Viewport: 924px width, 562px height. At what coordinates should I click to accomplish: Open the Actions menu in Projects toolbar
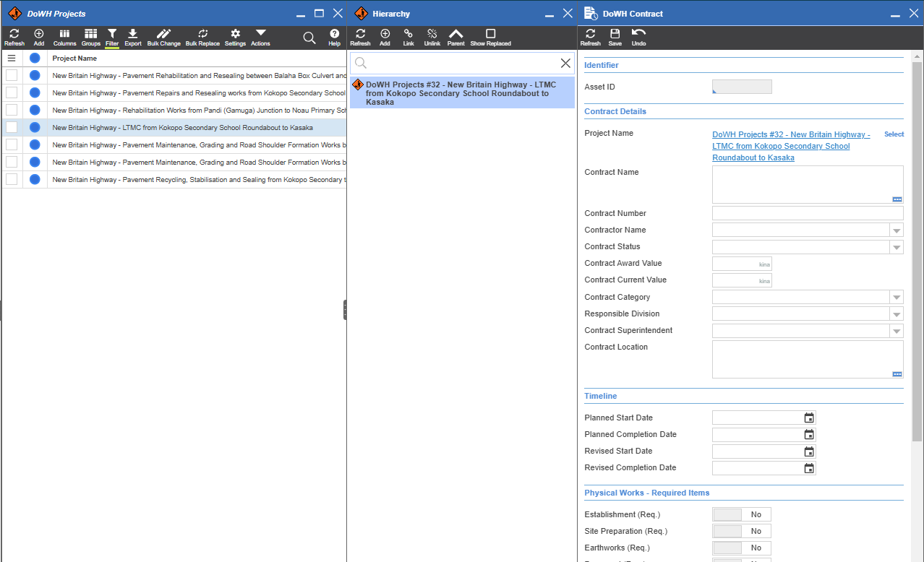[260, 37]
